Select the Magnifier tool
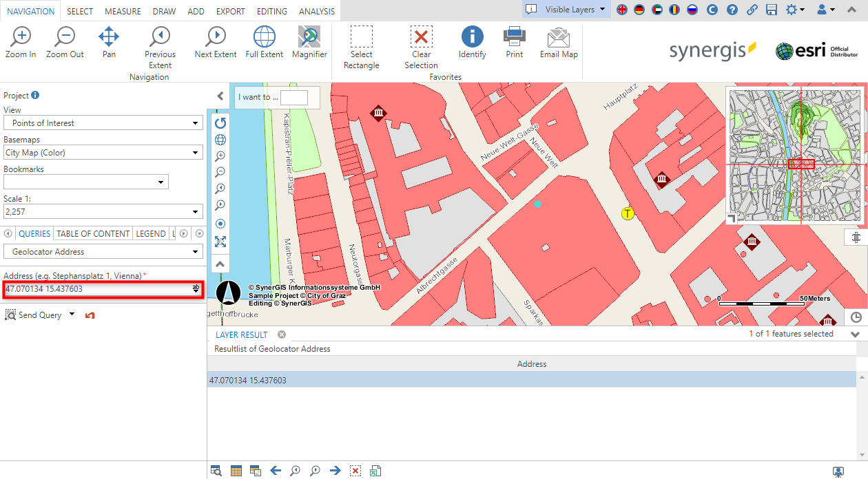 [309, 45]
